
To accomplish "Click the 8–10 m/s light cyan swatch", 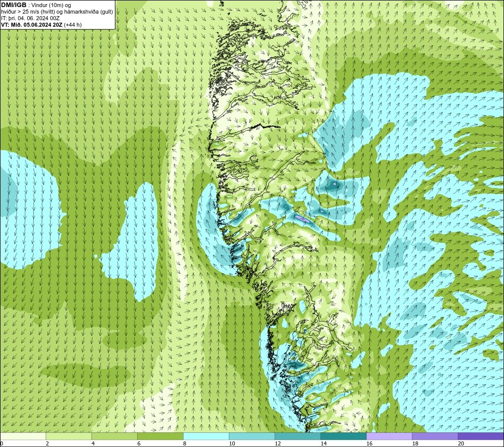I will click(206, 436).
